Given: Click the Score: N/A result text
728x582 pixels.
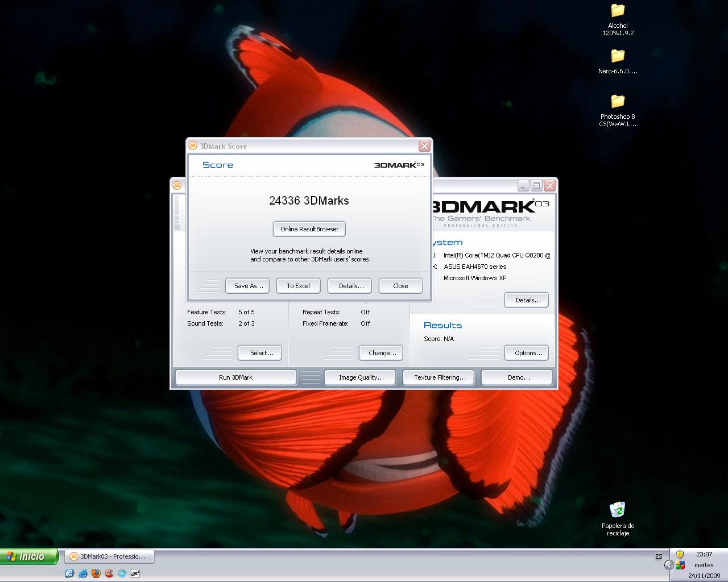Looking at the screenshot, I should [439, 339].
